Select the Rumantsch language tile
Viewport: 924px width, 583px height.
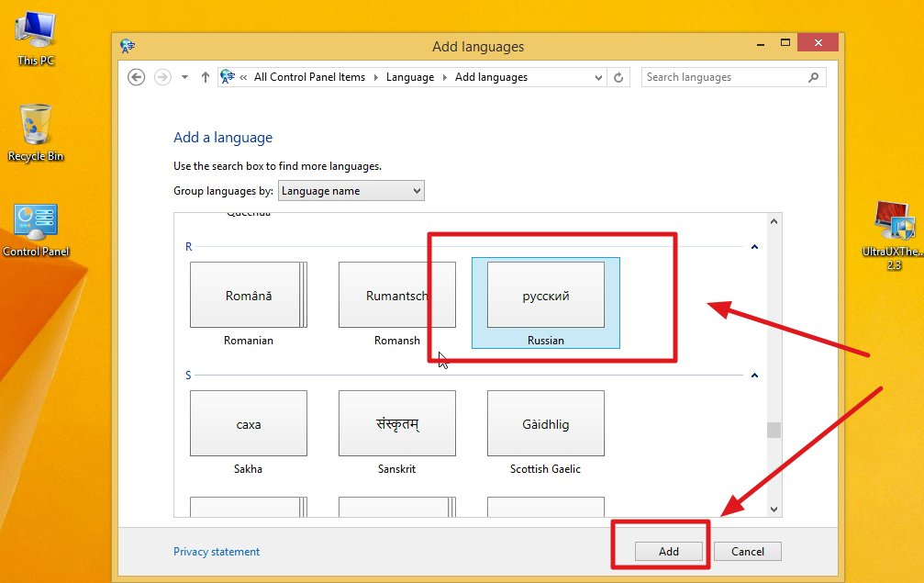[x=397, y=295]
